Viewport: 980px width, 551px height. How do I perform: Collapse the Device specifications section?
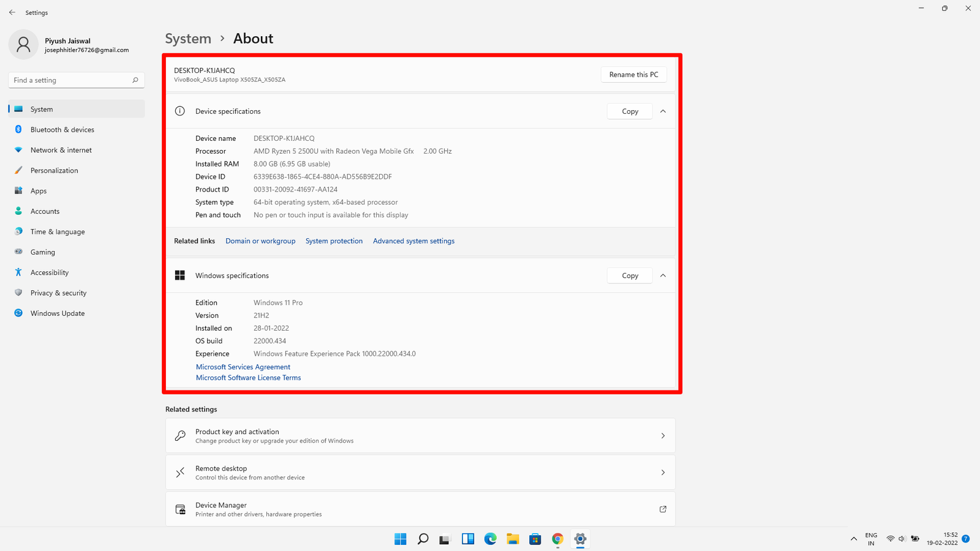(x=663, y=111)
